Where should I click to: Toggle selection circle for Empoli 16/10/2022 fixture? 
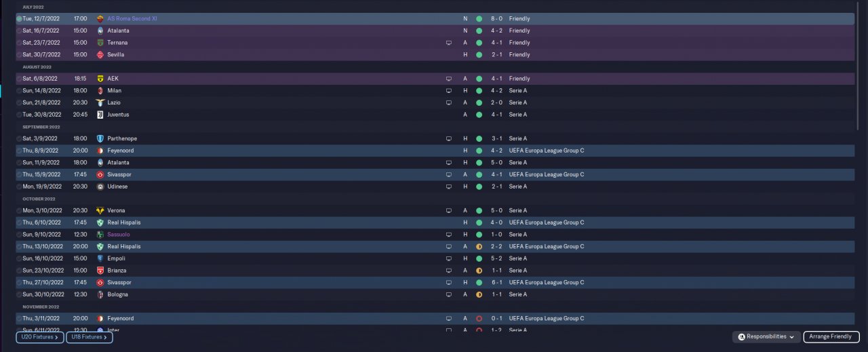pyautogui.click(x=19, y=258)
